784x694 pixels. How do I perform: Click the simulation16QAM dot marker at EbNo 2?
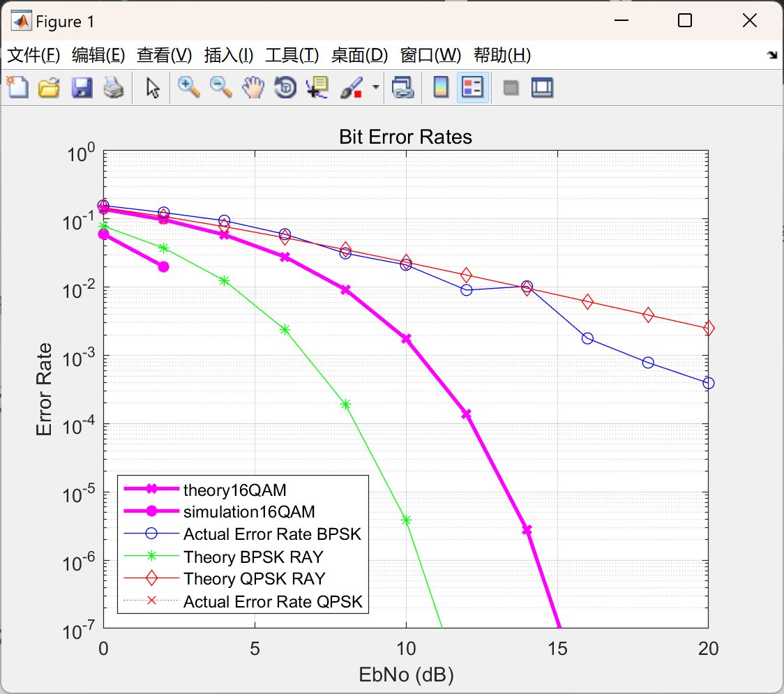163,267
